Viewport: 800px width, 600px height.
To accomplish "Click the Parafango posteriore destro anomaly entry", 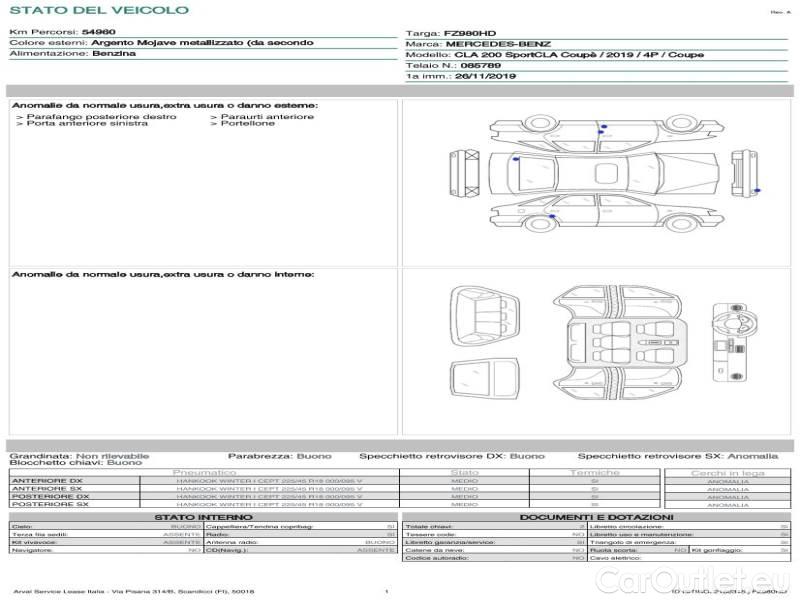I will point(96,116).
